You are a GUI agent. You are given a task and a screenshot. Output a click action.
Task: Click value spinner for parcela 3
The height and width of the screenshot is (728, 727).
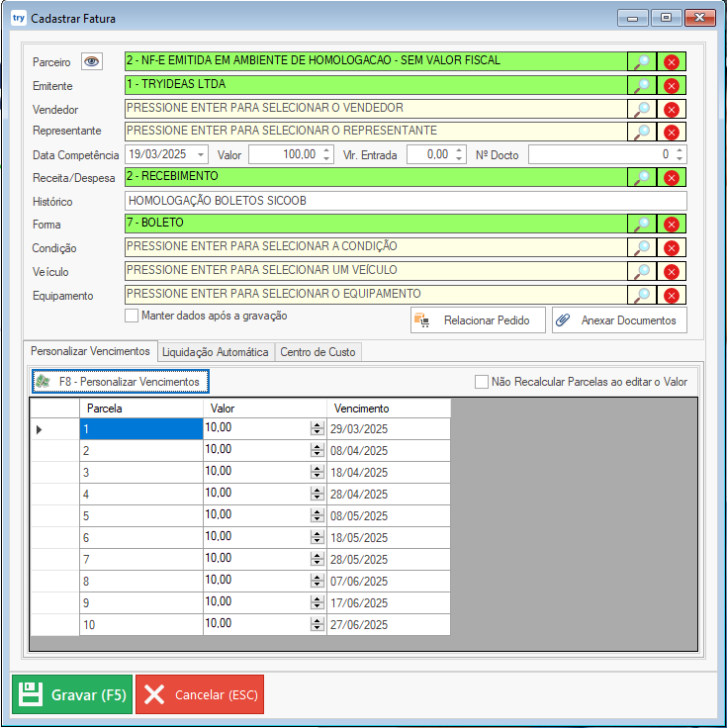click(x=318, y=472)
